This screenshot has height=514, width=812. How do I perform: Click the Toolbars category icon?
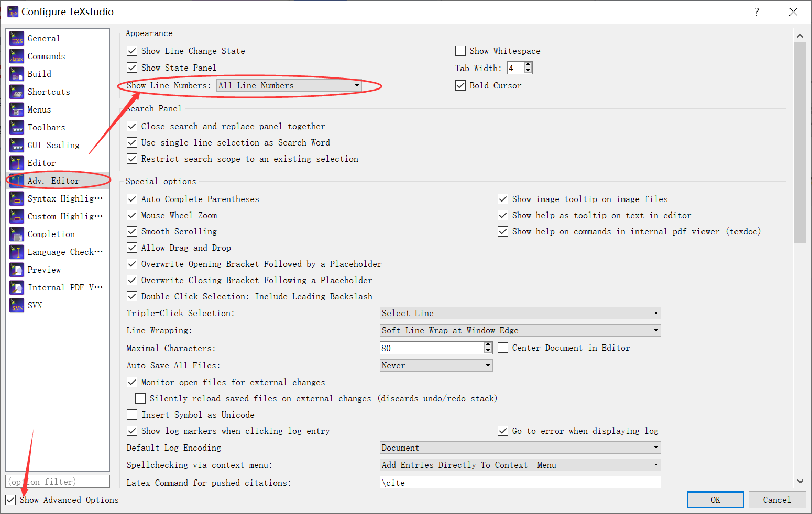(x=17, y=127)
